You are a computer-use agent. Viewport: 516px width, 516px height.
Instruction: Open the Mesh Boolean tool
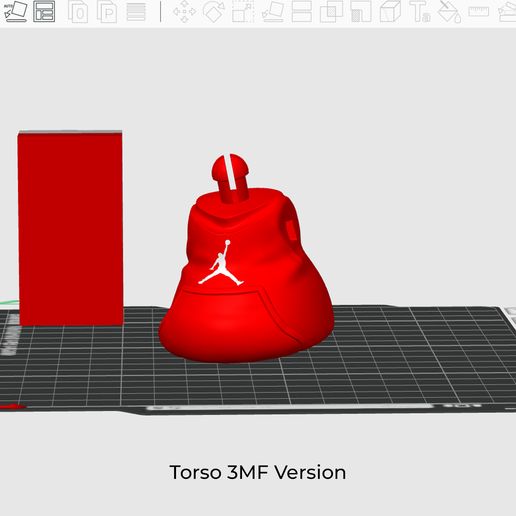pos(331,11)
